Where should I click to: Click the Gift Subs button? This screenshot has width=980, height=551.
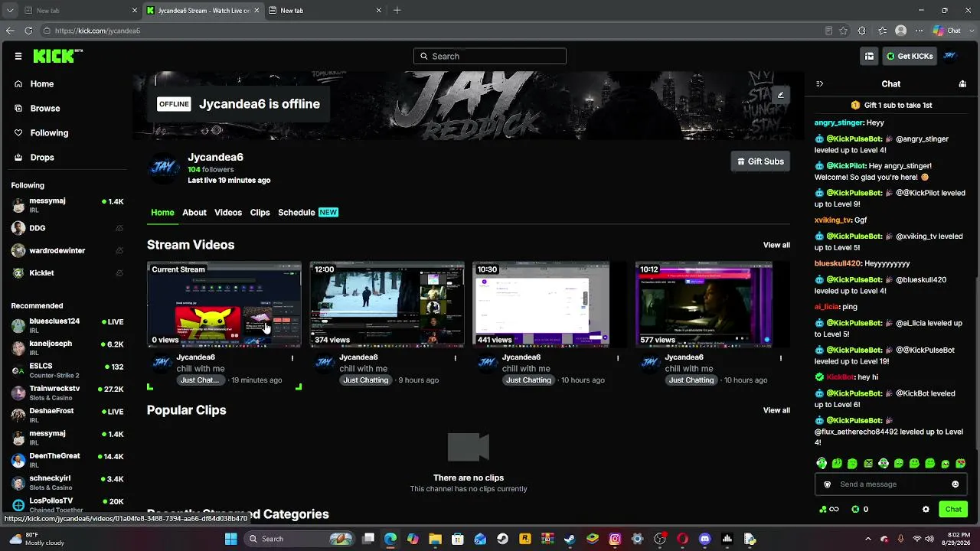point(760,161)
